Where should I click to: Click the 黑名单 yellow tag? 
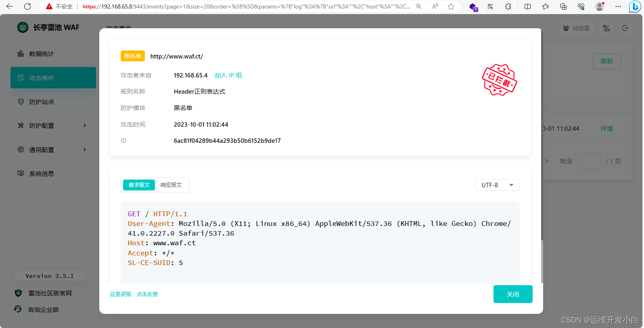[x=132, y=56]
